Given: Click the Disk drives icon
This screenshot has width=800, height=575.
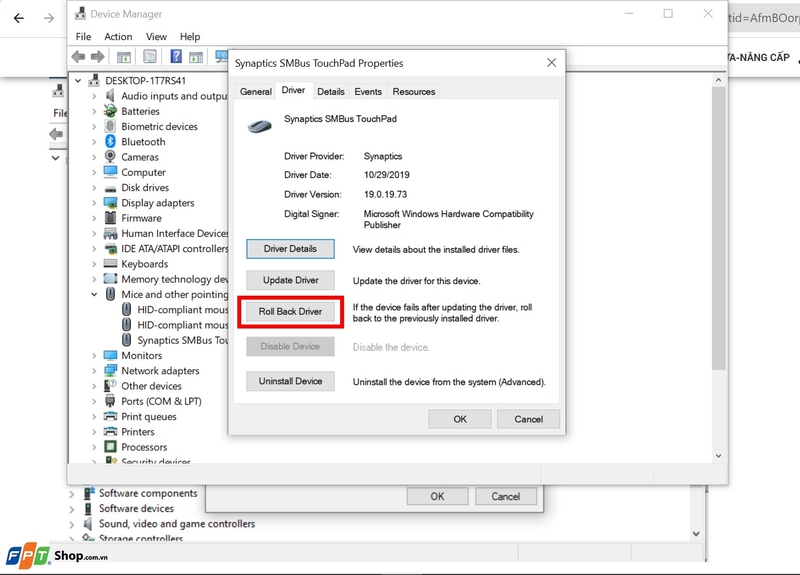Looking at the screenshot, I should click(x=110, y=188).
